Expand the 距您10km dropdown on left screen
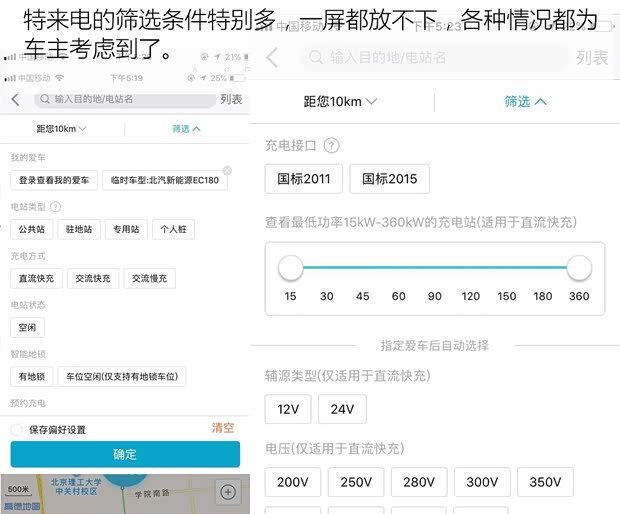 [62, 129]
